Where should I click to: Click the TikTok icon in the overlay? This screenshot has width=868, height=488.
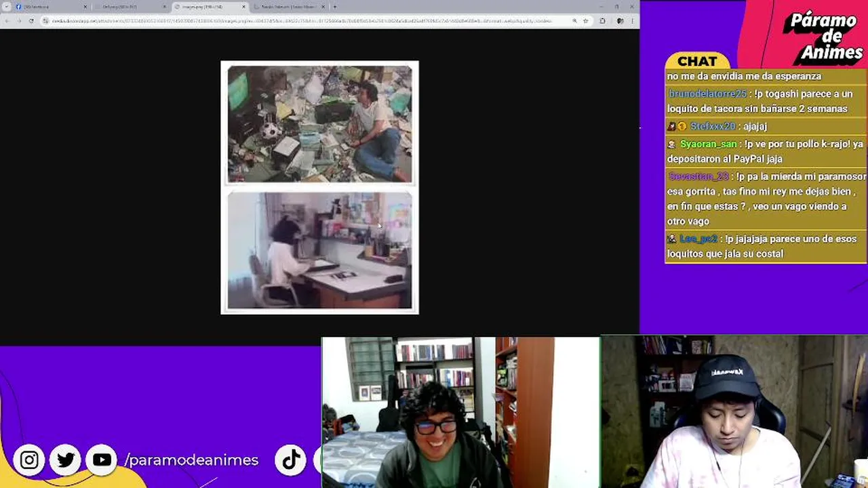click(x=292, y=460)
